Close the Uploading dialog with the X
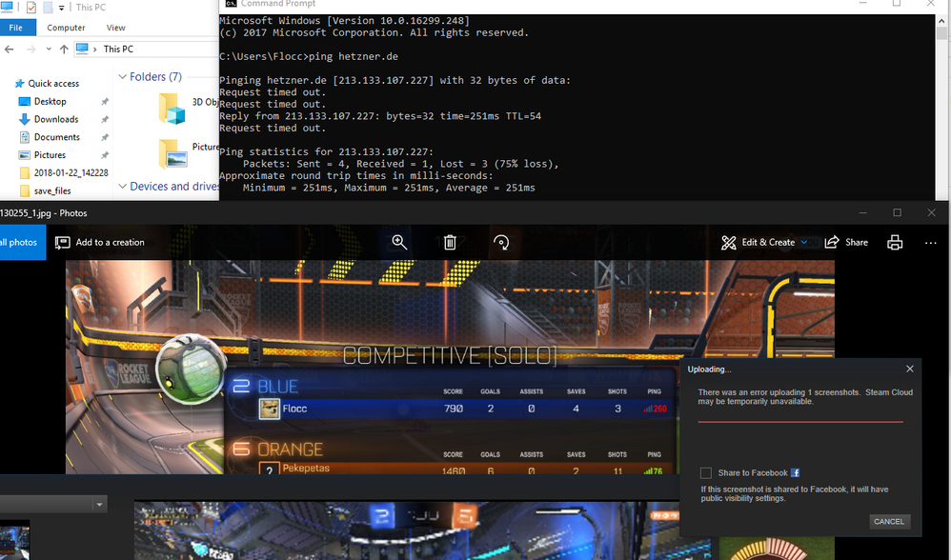This screenshot has height=560, width=951. 909,369
